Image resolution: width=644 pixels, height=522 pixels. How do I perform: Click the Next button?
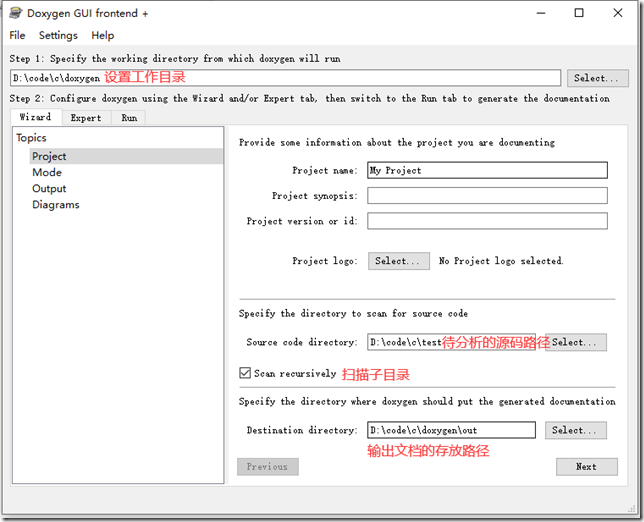click(x=586, y=467)
